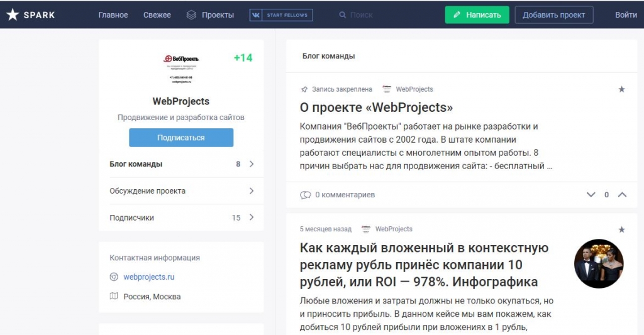Click WebProjects author on second post
The width and height of the screenshot is (644, 335).
tap(394, 229)
